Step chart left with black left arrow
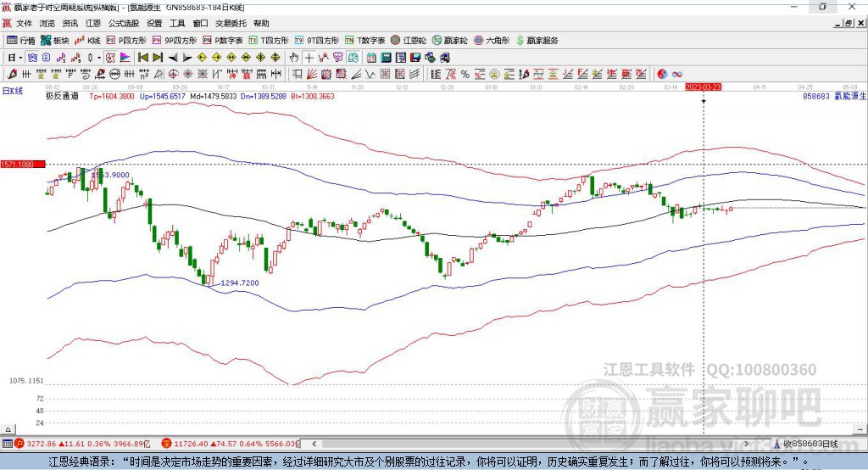 click(173, 58)
